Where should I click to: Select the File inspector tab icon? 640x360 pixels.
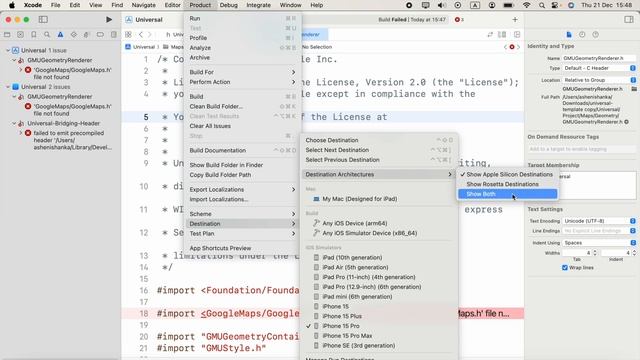pyautogui.click(x=569, y=35)
